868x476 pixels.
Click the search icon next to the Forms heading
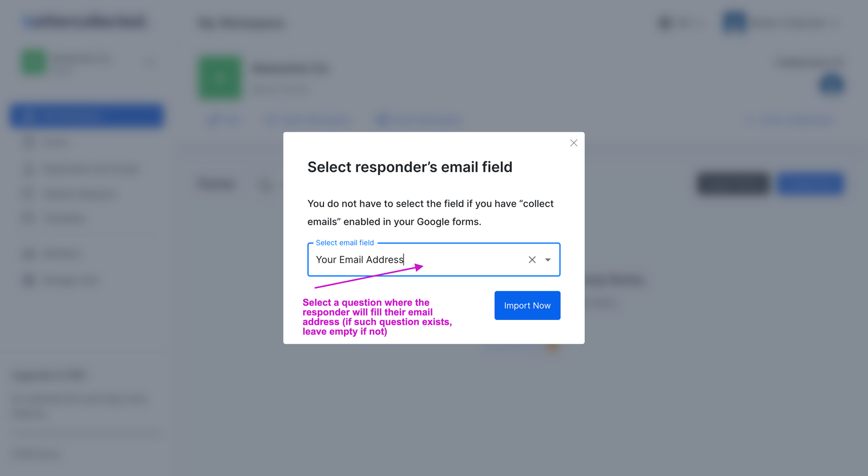tap(265, 185)
